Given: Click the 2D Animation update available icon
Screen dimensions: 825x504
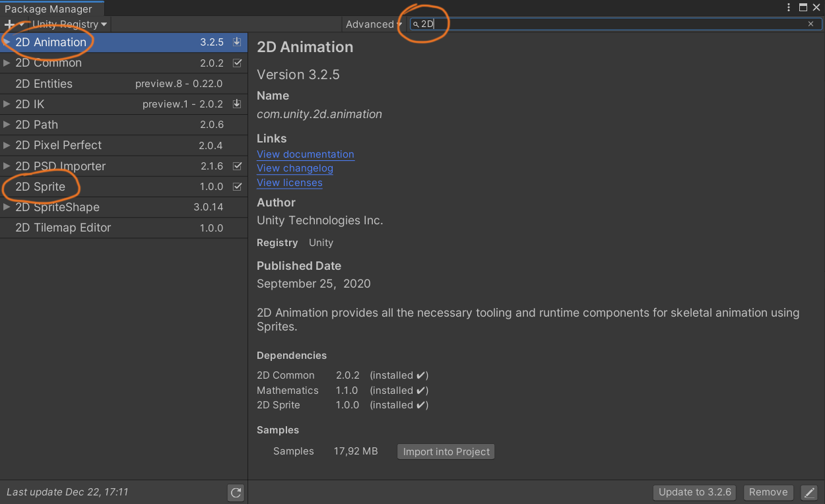Looking at the screenshot, I should (x=237, y=42).
